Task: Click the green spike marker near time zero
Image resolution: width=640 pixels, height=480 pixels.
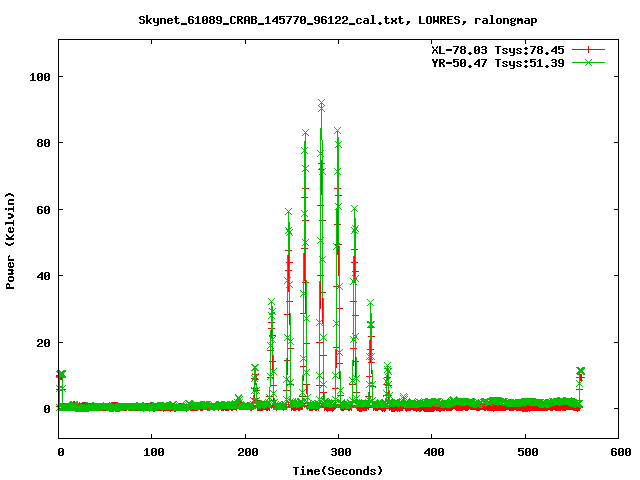Action: click(62, 374)
